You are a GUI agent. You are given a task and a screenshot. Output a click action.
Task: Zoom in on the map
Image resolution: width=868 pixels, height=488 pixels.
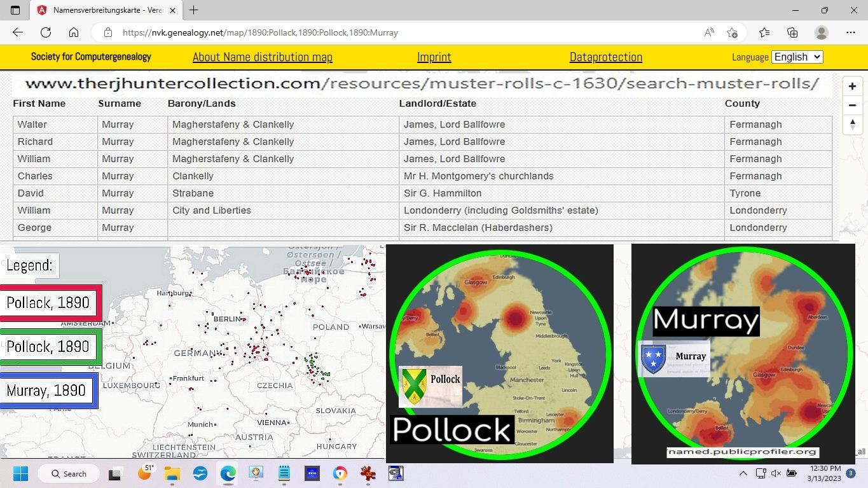tap(852, 87)
